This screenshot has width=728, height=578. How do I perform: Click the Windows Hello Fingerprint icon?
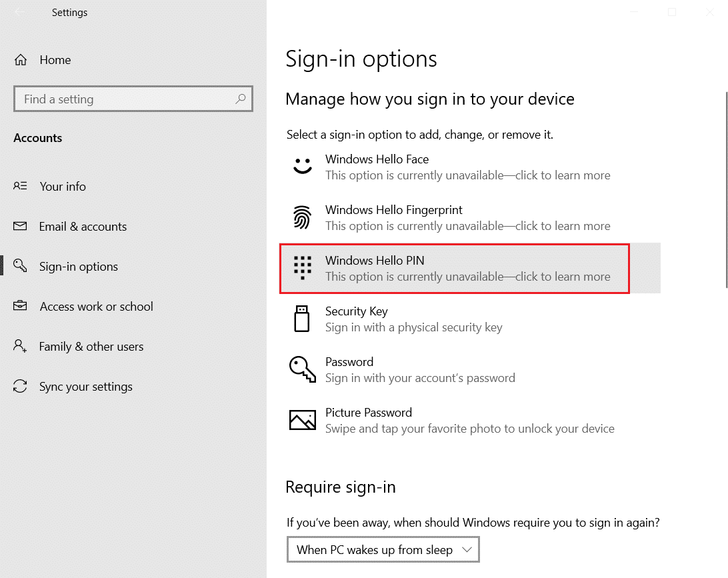302,217
